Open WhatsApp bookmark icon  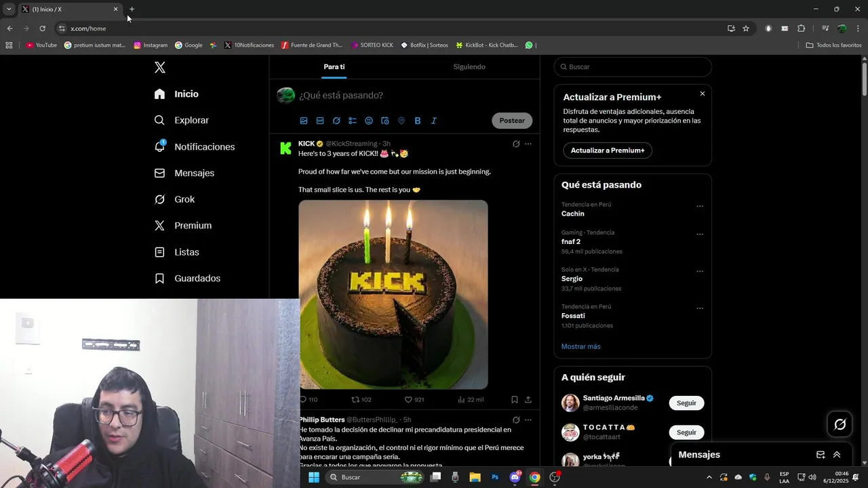click(x=529, y=45)
